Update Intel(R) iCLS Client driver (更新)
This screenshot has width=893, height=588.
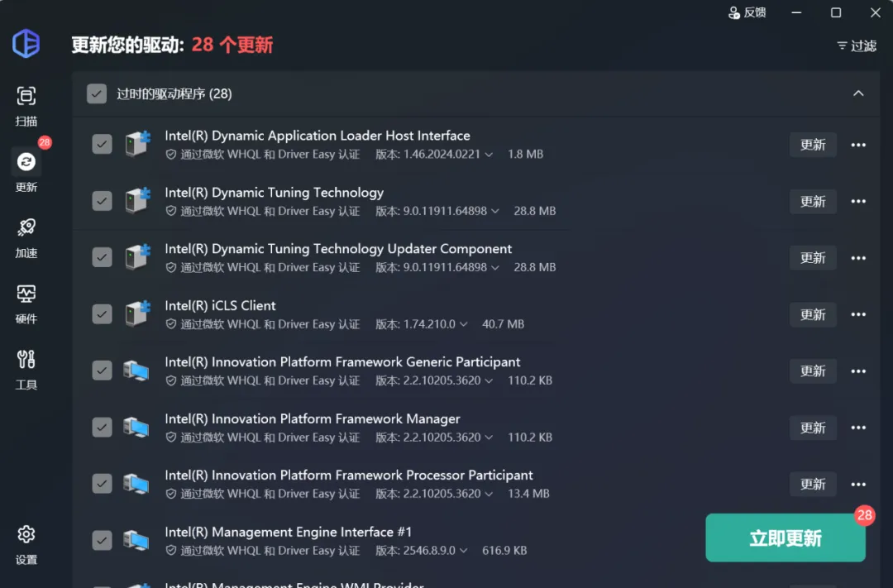[813, 314]
